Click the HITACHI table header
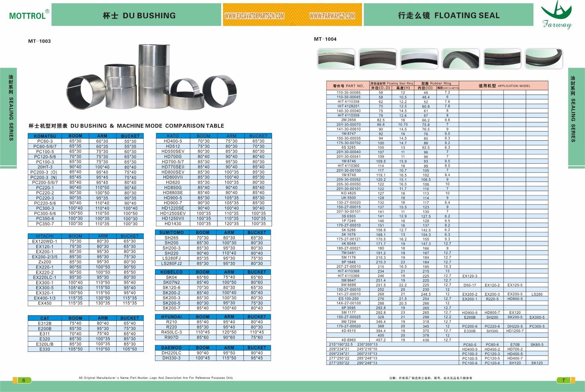This screenshot has height=392, width=585. coord(45,236)
